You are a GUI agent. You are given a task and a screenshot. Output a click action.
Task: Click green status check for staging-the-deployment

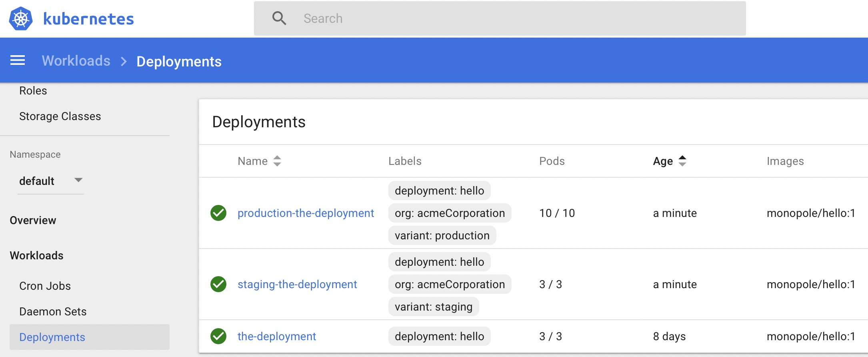[x=218, y=284]
